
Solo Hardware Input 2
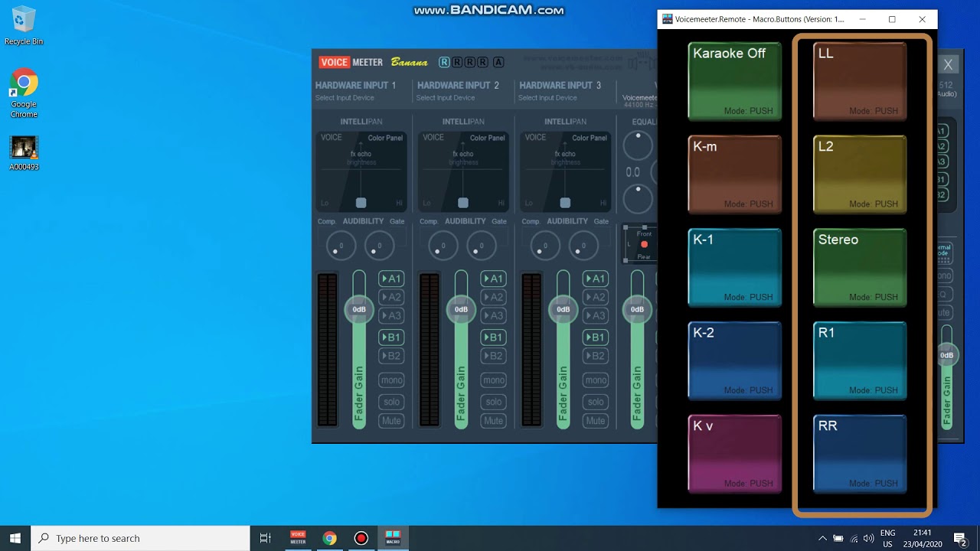click(493, 402)
